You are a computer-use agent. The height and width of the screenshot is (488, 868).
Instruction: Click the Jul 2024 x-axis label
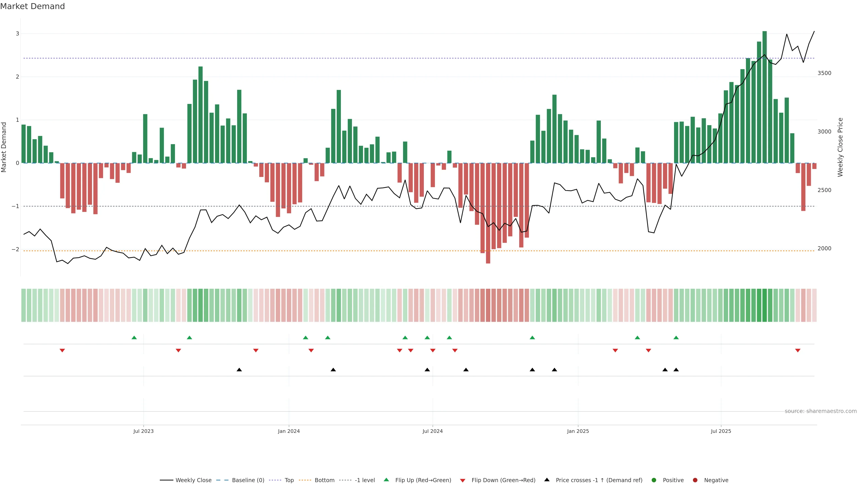[433, 431]
